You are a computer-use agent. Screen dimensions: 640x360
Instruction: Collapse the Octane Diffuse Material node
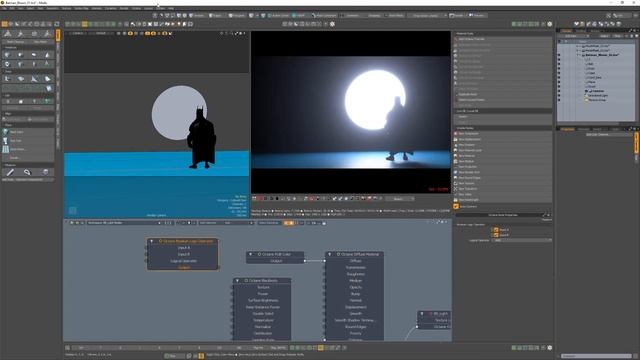point(330,254)
